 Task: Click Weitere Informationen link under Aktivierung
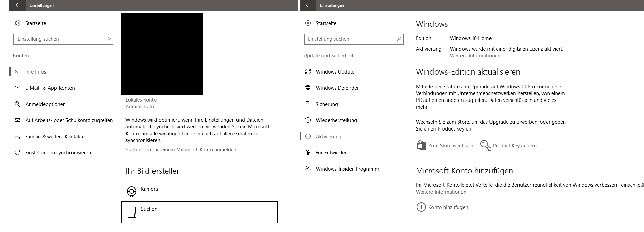coord(475,56)
